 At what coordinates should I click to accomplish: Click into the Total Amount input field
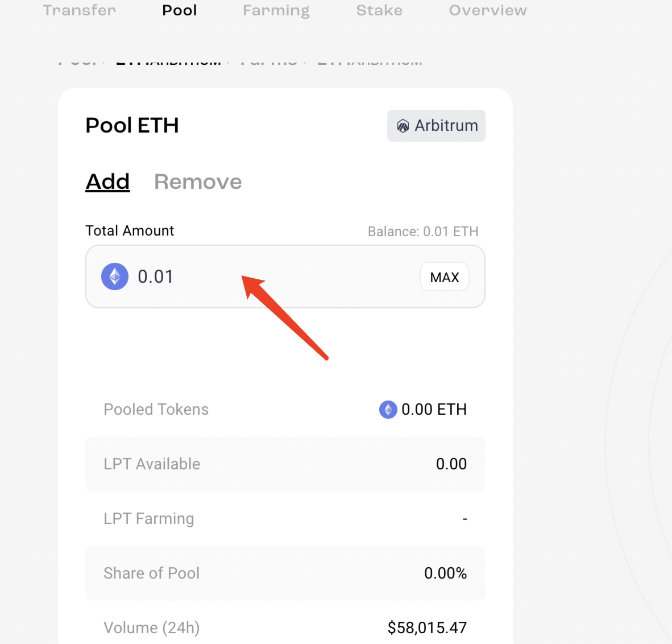coord(273,277)
